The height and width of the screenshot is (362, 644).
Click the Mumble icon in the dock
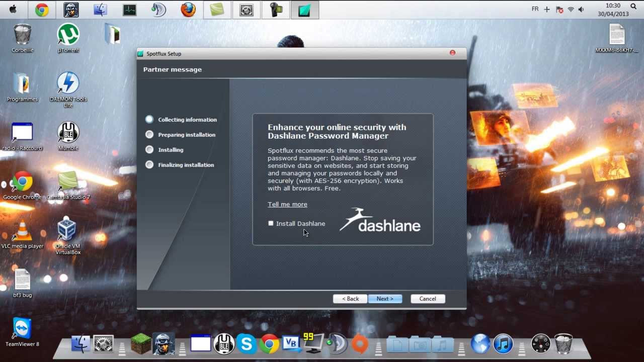224,344
